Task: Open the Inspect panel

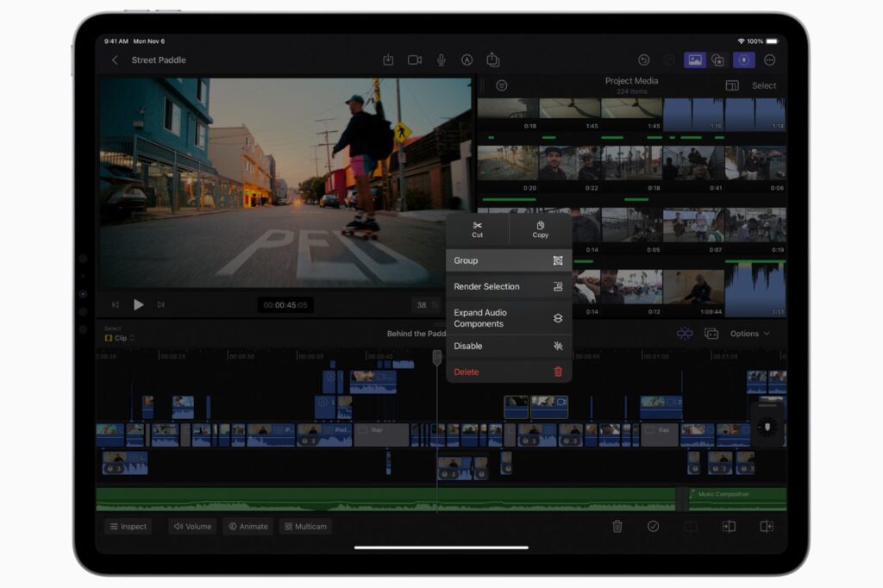Action: click(128, 527)
